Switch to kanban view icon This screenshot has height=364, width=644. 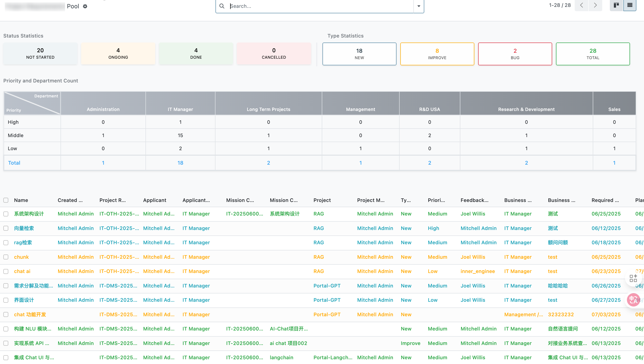[616, 5]
